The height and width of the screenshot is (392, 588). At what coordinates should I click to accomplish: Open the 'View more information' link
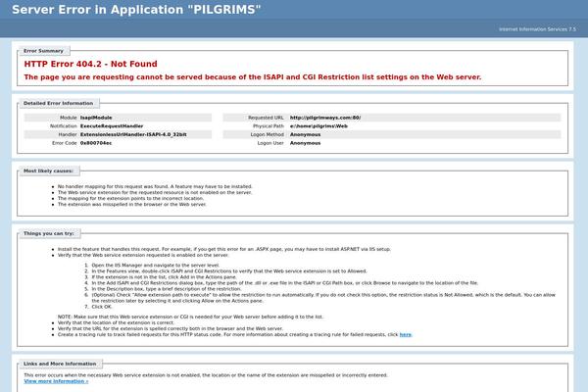(x=56, y=381)
